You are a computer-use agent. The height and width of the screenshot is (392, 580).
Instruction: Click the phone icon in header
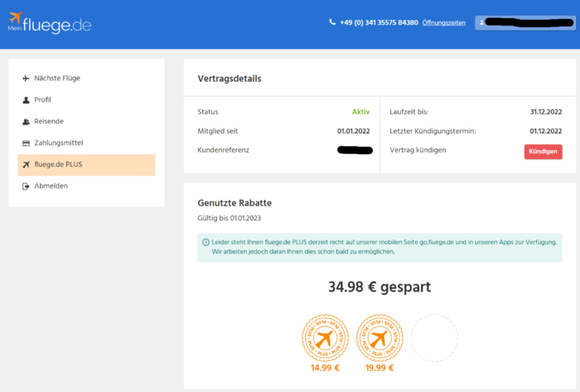(x=332, y=22)
